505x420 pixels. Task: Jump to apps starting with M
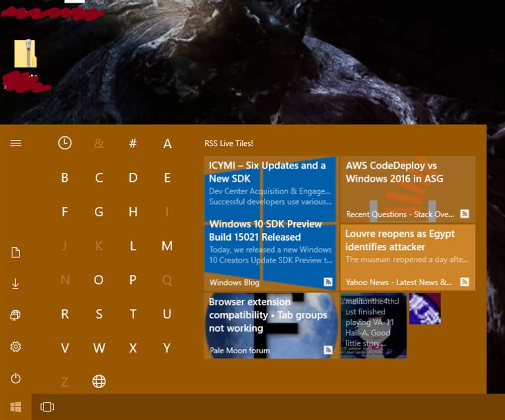[167, 246]
